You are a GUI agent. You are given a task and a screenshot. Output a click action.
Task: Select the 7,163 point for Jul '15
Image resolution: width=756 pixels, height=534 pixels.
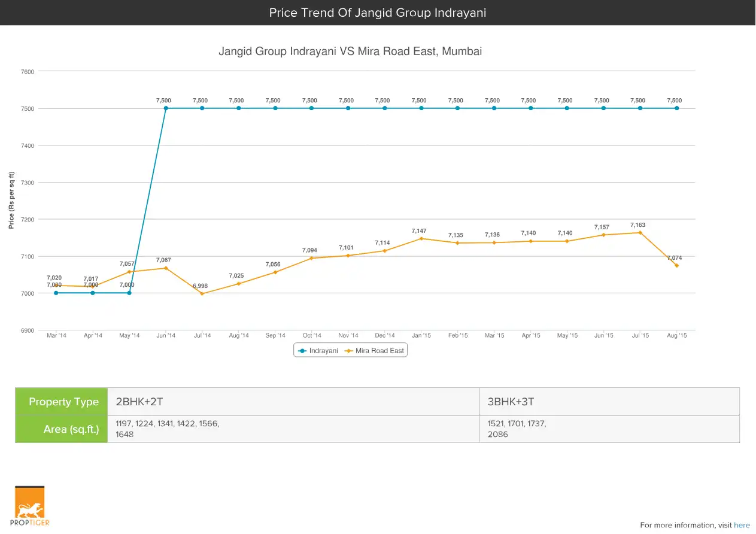pyautogui.click(x=640, y=232)
